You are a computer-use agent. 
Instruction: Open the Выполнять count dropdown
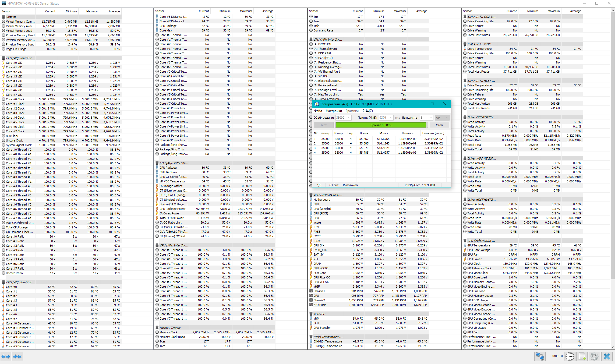click(431, 118)
